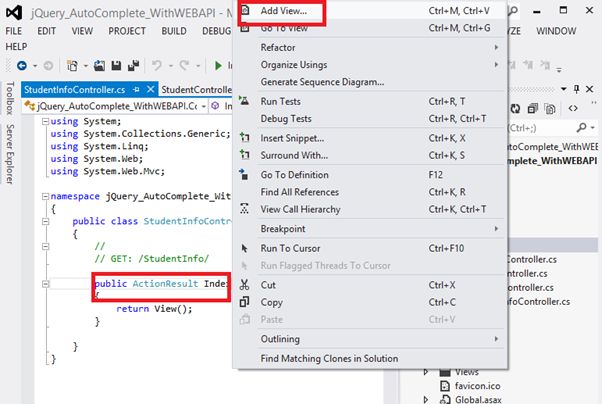Click the Undo toolbar icon

tap(157, 66)
